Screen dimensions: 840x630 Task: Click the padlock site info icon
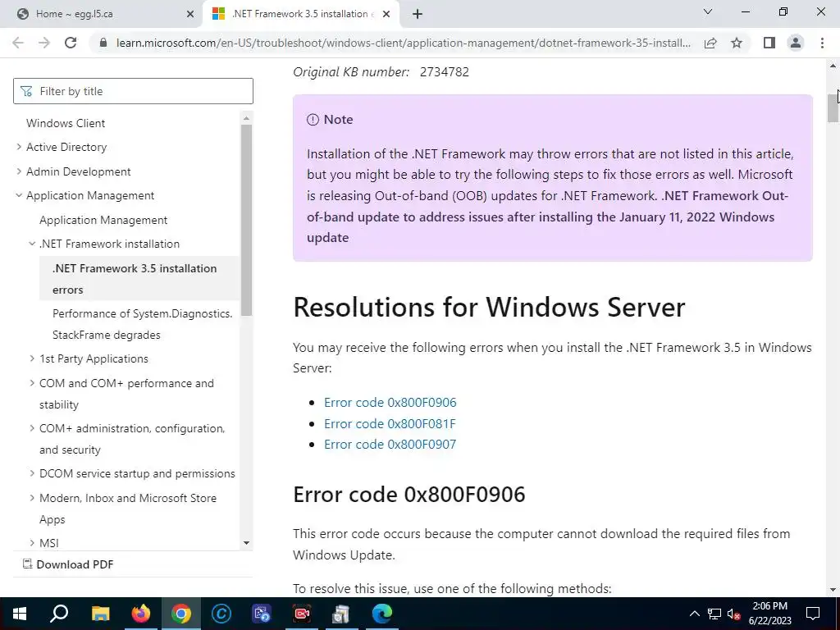104,43
